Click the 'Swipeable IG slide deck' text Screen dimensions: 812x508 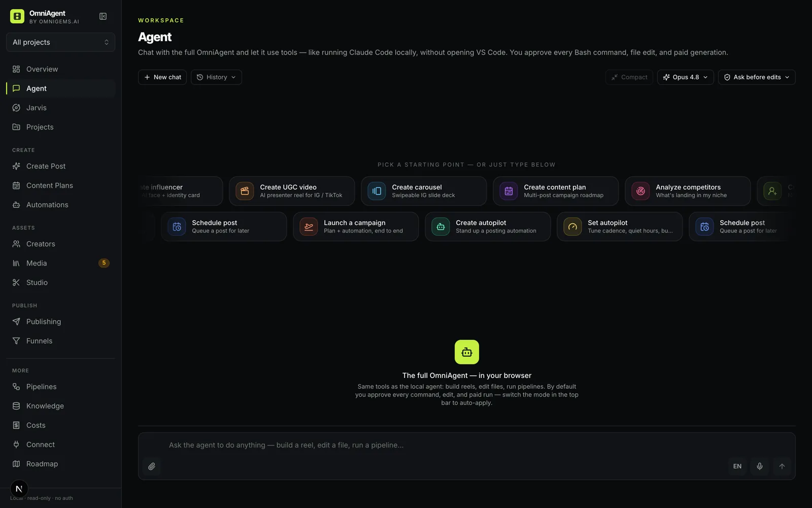click(x=423, y=196)
